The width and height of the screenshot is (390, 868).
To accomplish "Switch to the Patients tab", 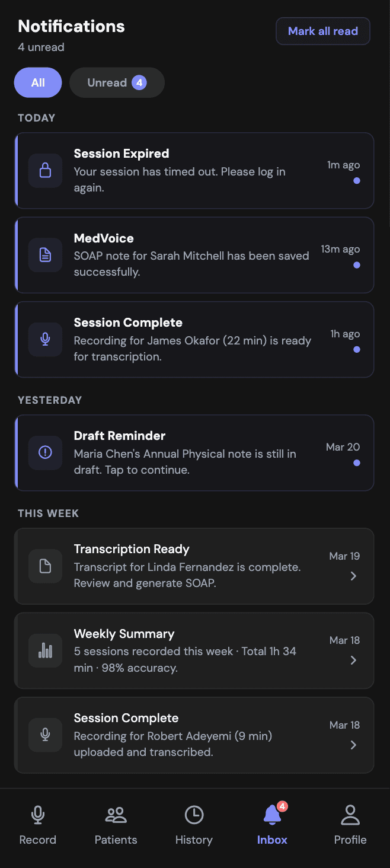I will [116, 824].
